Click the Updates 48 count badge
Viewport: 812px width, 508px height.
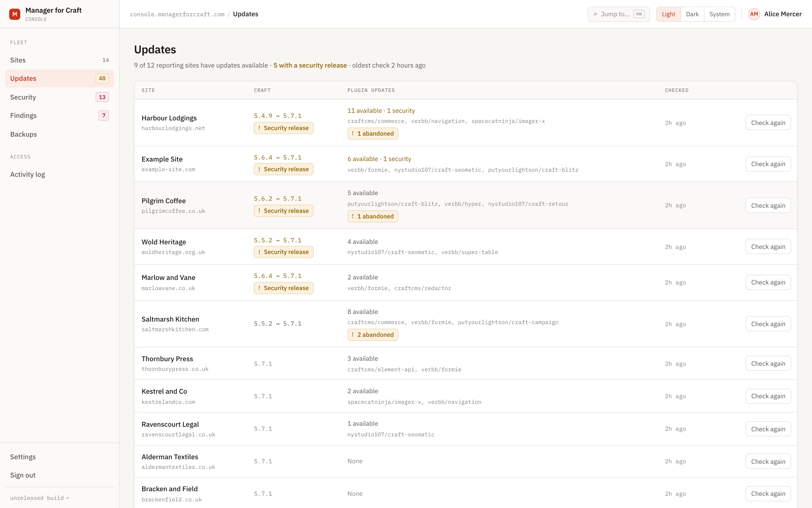(102, 78)
